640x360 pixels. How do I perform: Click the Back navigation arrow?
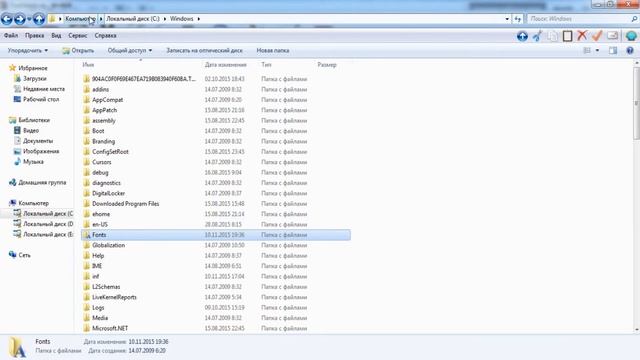coord(7,19)
